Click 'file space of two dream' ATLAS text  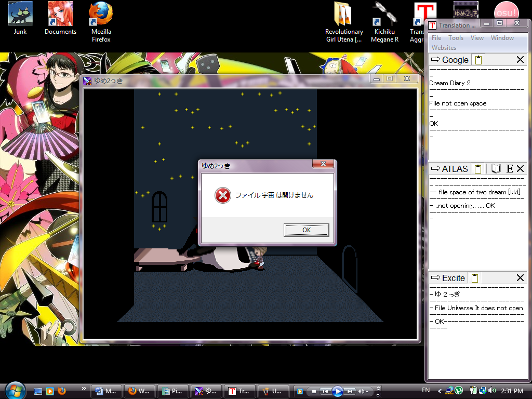(472, 192)
